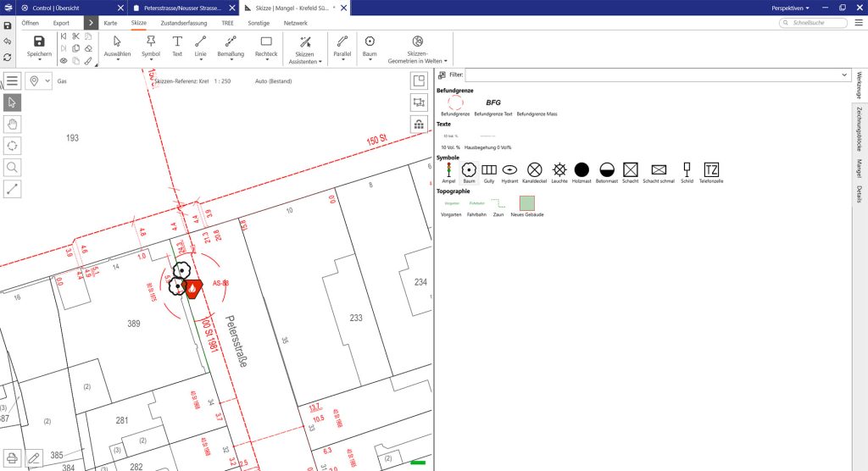Image resolution: width=868 pixels, height=471 pixels.
Task: Choose the Telefonzelle symbol
Action: point(712,170)
